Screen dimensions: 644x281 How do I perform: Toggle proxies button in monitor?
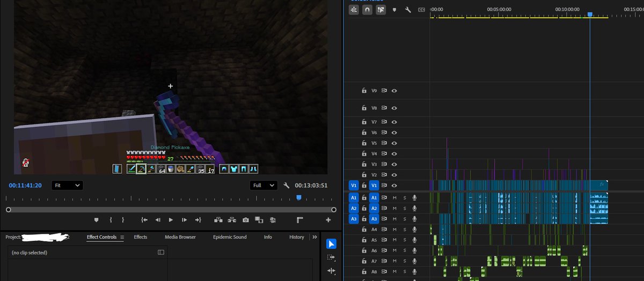[273, 220]
